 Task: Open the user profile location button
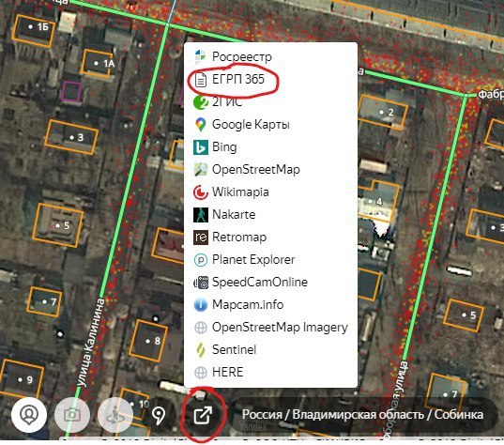[29, 414]
